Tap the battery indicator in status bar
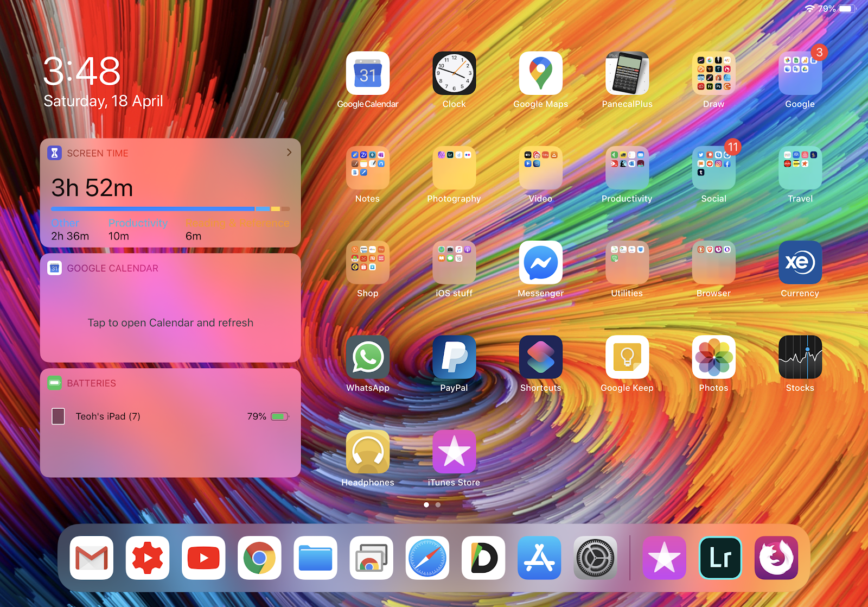 click(x=846, y=9)
